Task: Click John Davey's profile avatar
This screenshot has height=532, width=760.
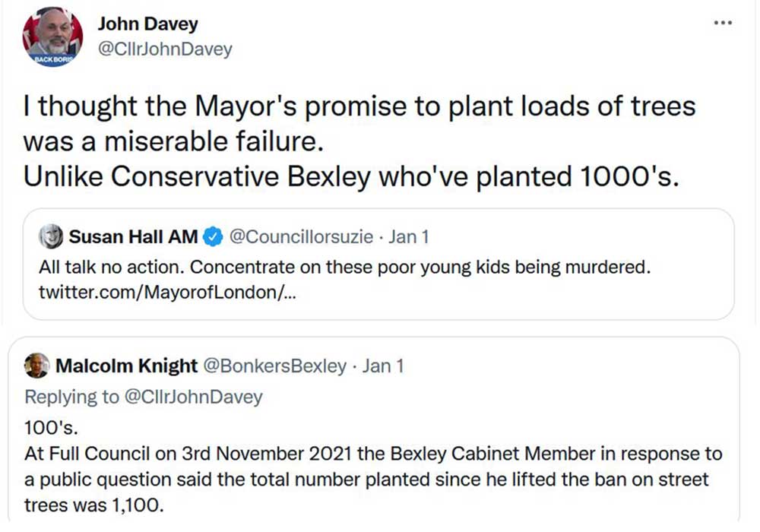Action: [x=52, y=37]
